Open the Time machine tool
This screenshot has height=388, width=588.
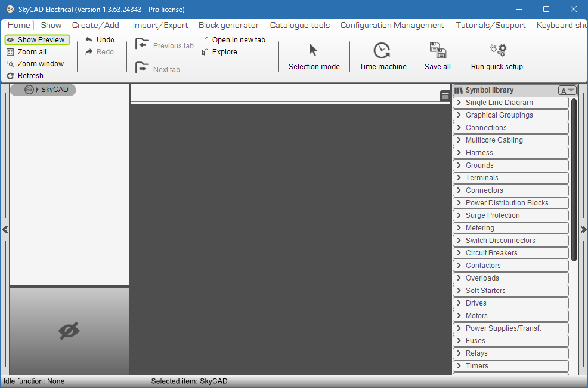382,51
